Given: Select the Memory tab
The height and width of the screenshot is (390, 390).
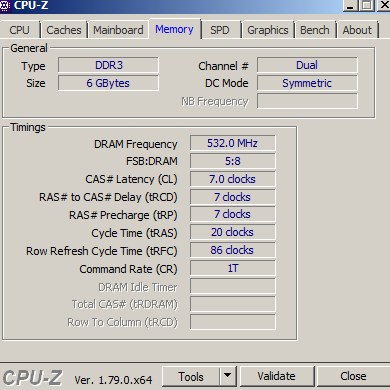Looking at the screenshot, I should point(174,29).
